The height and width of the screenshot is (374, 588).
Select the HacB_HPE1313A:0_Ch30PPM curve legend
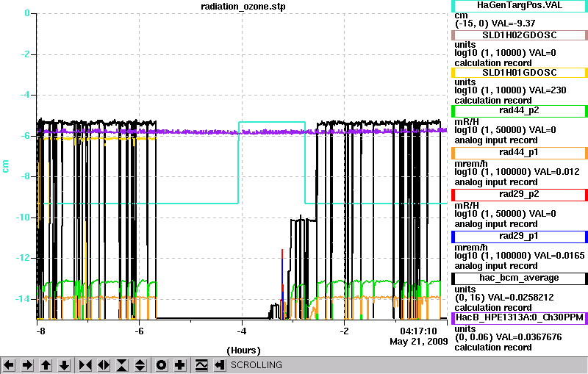(520, 318)
